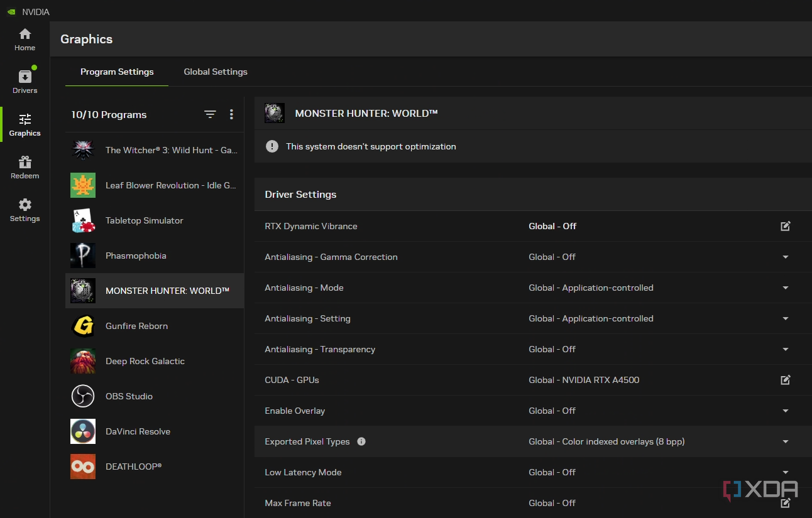This screenshot has height=518, width=812.
Task: Open the Home section in sidebar
Action: click(x=25, y=40)
